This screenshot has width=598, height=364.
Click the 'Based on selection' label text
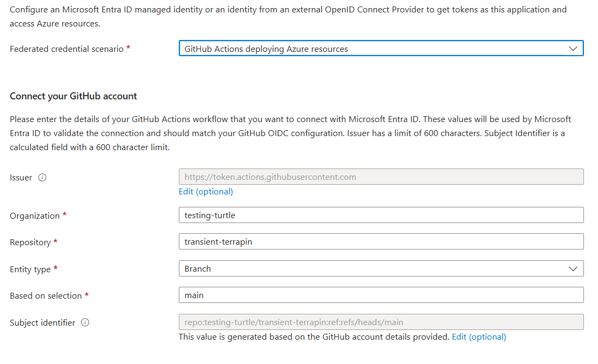(46, 296)
